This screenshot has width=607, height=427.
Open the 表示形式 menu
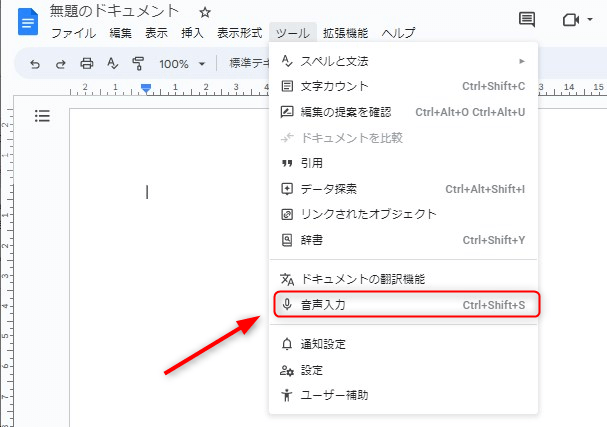tap(240, 33)
